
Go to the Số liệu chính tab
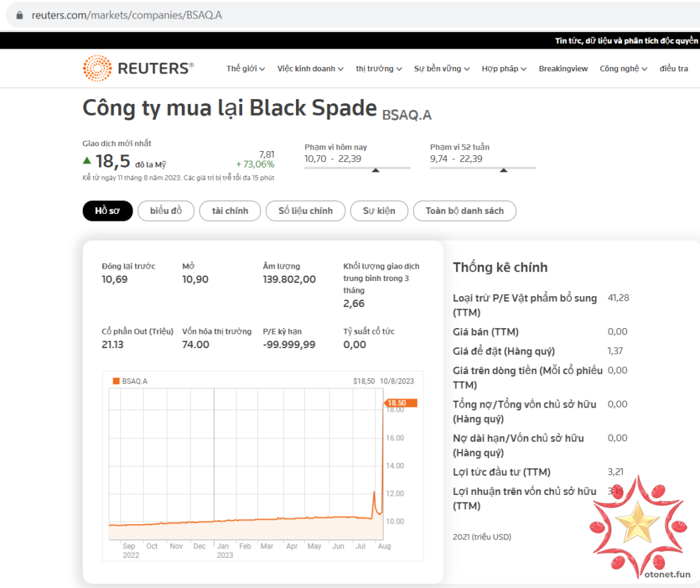(305, 211)
